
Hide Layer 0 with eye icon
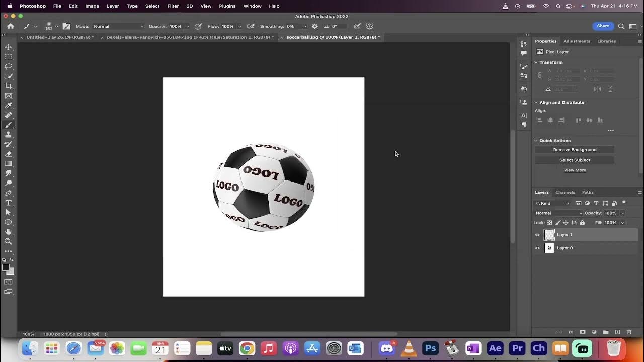point(537,248)
